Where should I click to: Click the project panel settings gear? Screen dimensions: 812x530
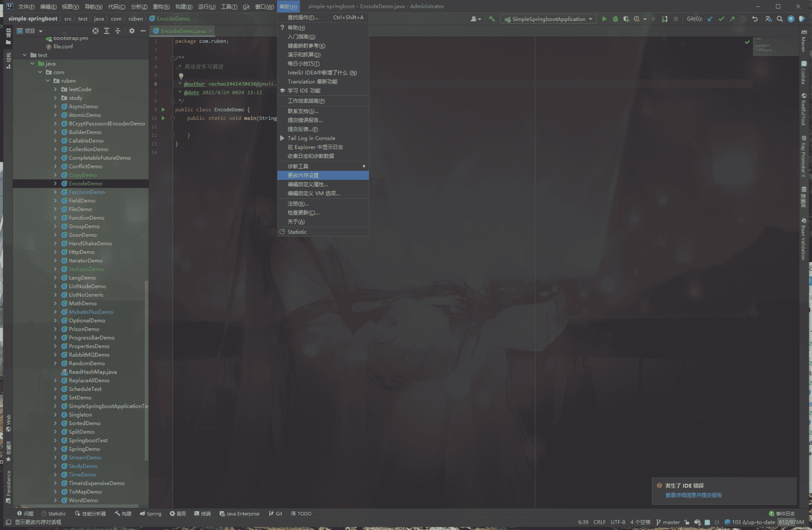(132, 31)
